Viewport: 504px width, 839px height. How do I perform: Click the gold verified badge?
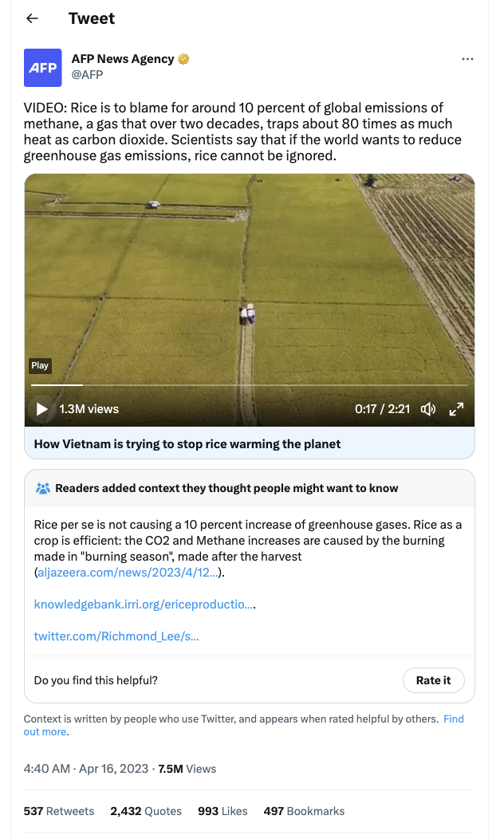(x=183, y=59)
